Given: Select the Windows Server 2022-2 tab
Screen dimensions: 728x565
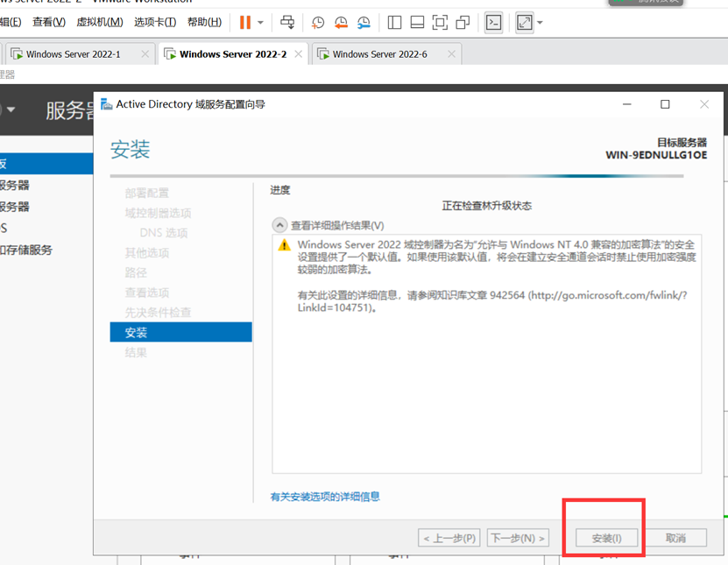Looking at the screenshot, I should pyautogui.click(x=233, y=54).
